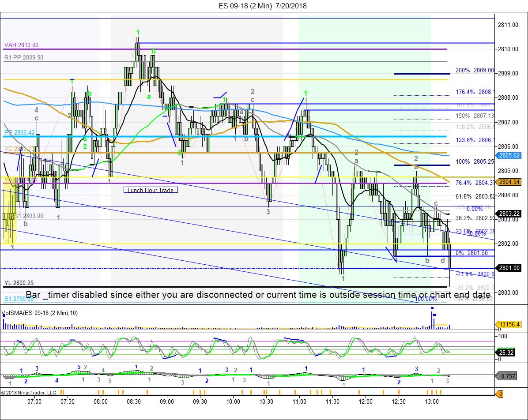Select the 2804.00 price axis label

pos(508,195)
